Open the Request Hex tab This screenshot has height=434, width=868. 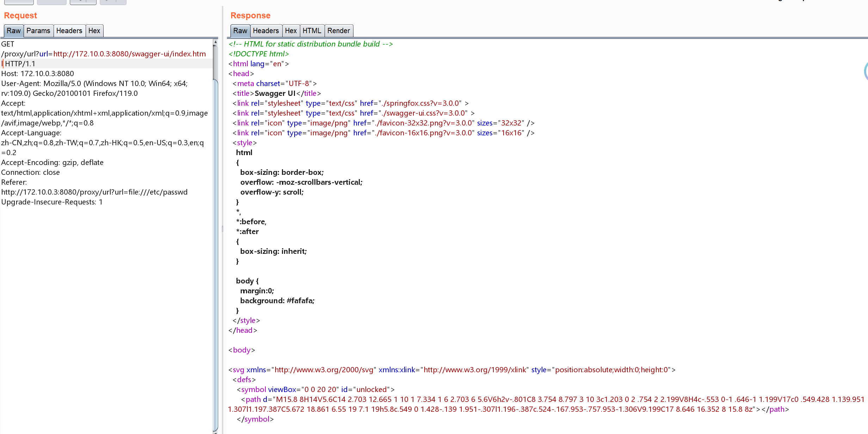[x=94, y=31]
